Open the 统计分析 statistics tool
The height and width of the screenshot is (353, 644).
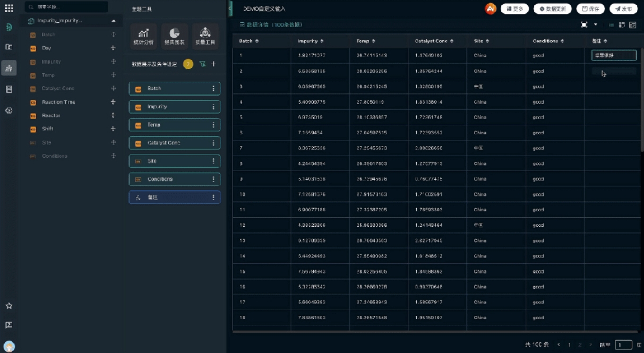click(x=143, y=36)
